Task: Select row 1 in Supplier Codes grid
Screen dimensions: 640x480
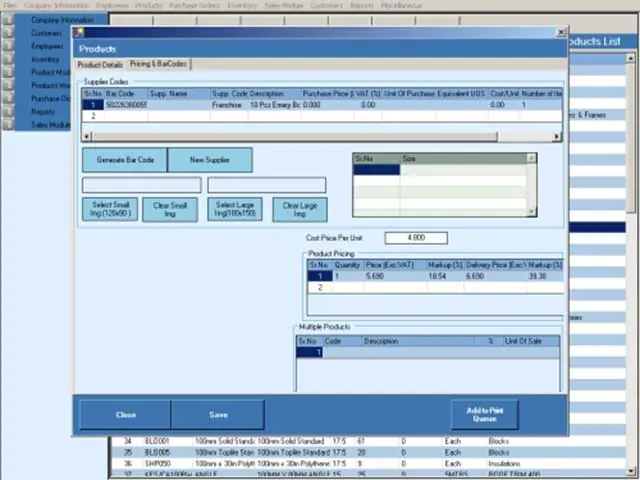Action: pos(322,105)
